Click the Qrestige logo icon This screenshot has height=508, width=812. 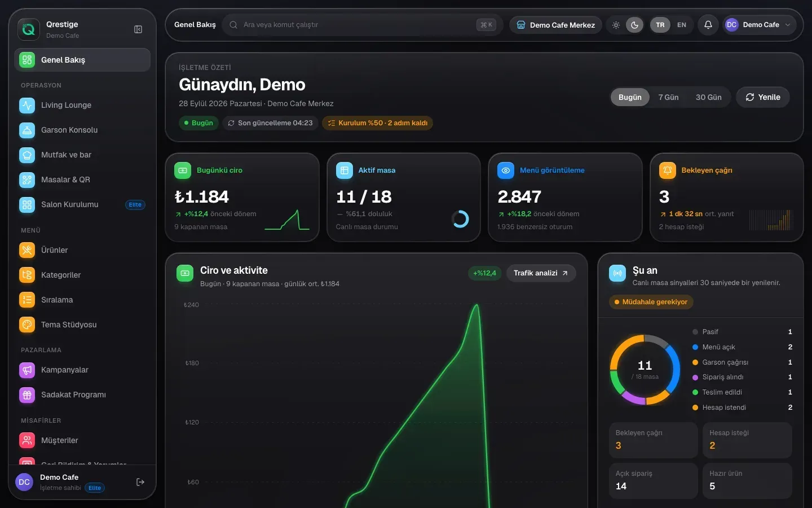[x=29, y=29]
